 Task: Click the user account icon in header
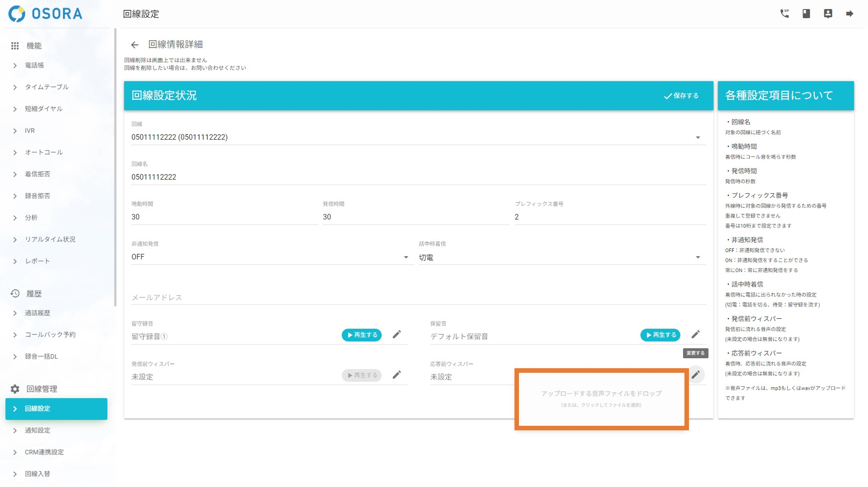[828, 14]
